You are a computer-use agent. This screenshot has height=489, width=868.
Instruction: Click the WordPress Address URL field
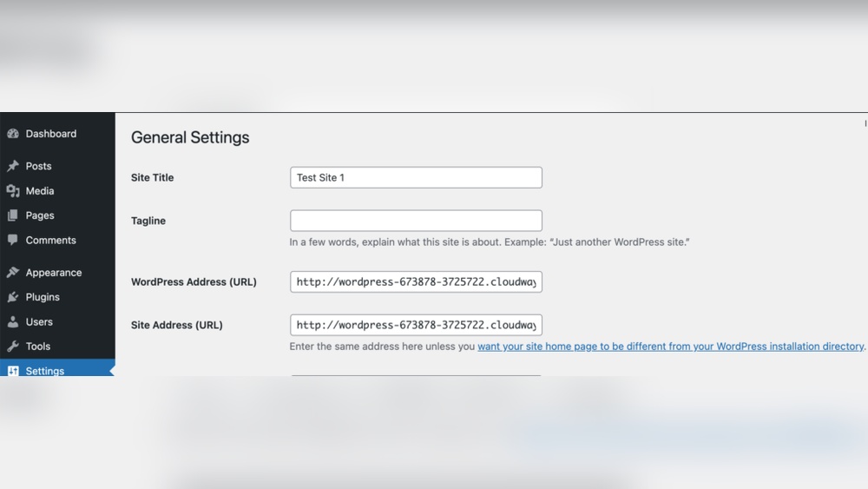click(x=416, y=281)
